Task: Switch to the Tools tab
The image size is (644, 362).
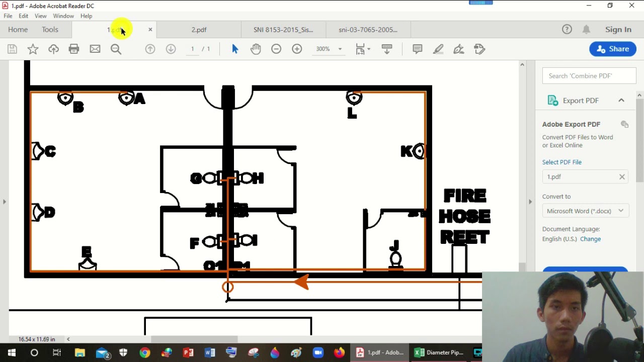Action: pos(50,30)
